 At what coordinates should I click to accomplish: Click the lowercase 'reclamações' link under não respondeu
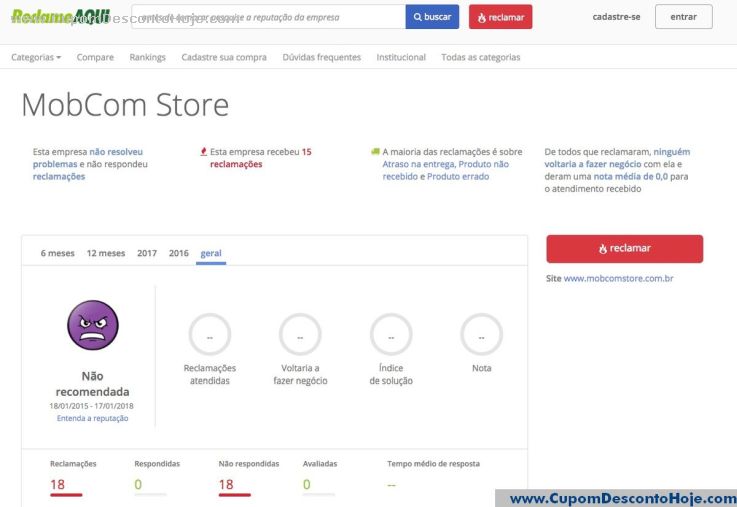pos(59,177)
